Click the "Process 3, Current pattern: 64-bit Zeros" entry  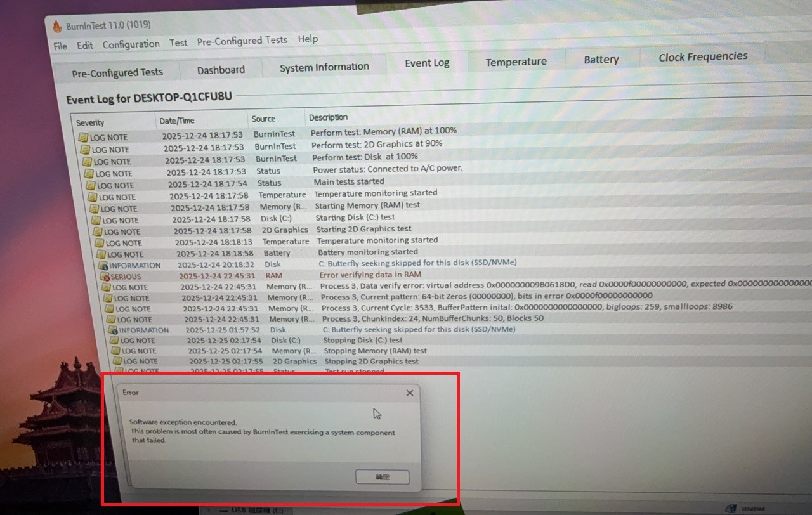[x=487, y=296]
